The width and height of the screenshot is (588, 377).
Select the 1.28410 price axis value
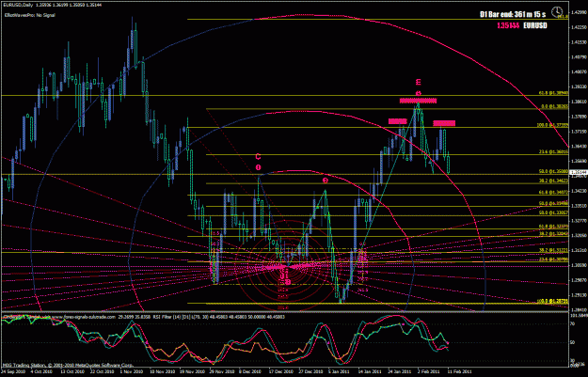(579, 310)
